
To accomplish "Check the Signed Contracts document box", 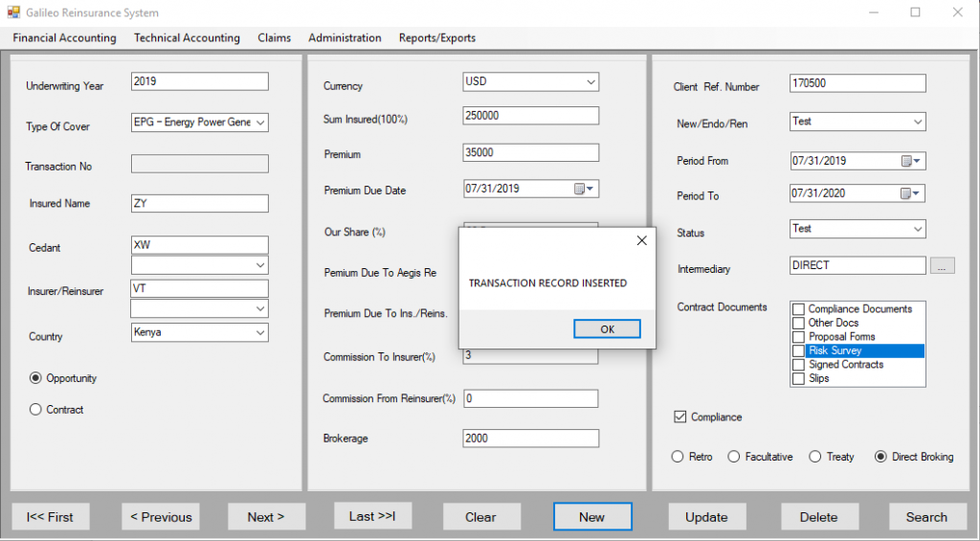I will 798,365.
